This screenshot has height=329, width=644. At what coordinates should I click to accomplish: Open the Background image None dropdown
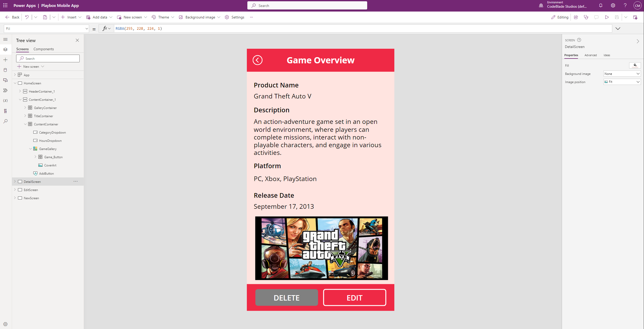tap(622, 74)
